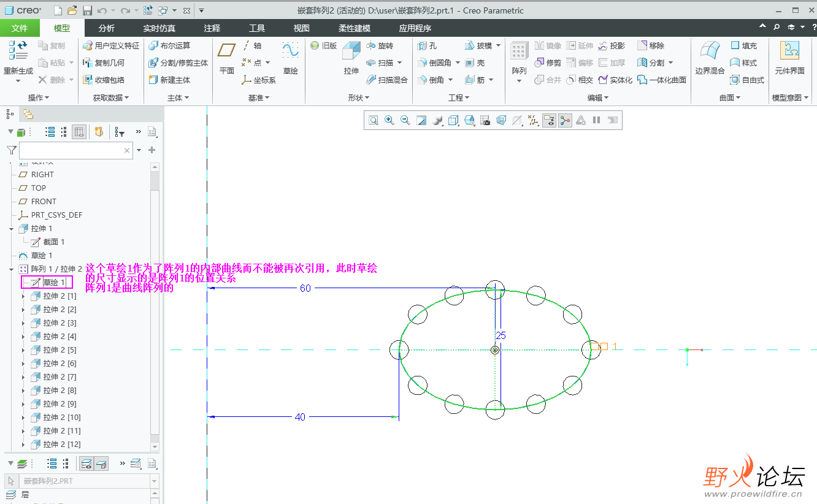Switch to the 柔性建模 (Flexible Modeling) tab

pos(355,28)
